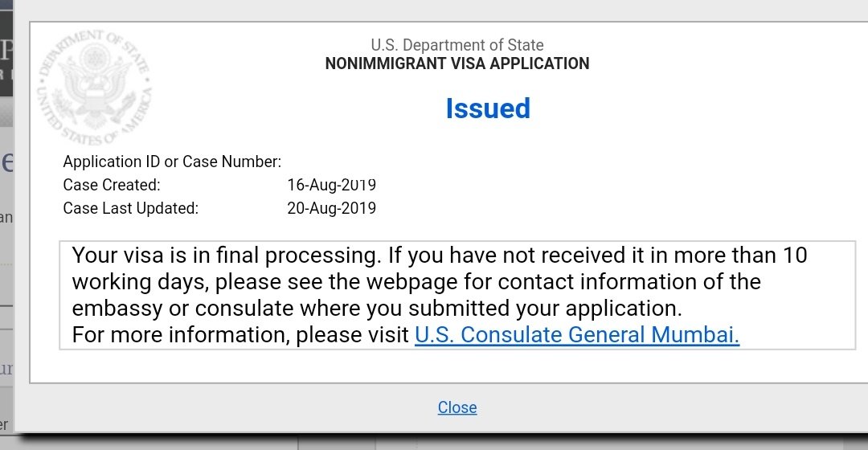This screenshot has height=450, width=868.
Task: Select the blue Issued status heading
Action: 488,108
